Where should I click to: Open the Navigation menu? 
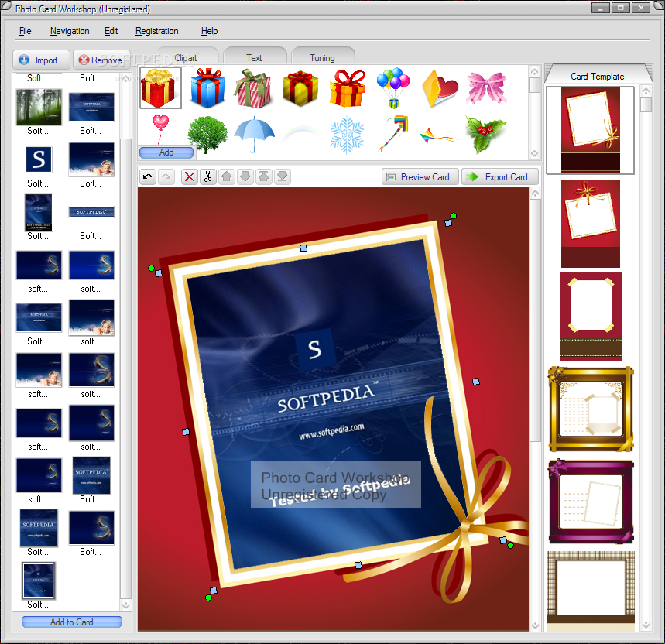(70, 31)
